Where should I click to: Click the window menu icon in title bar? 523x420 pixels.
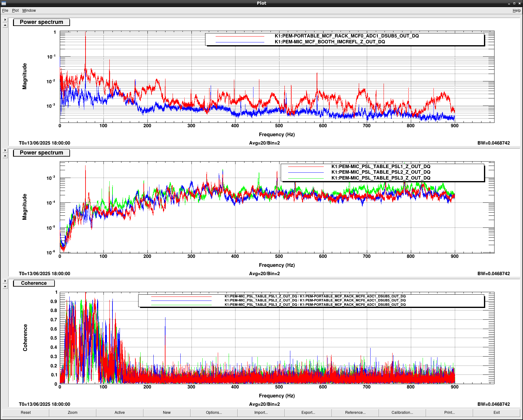click(x=4, y=3)
